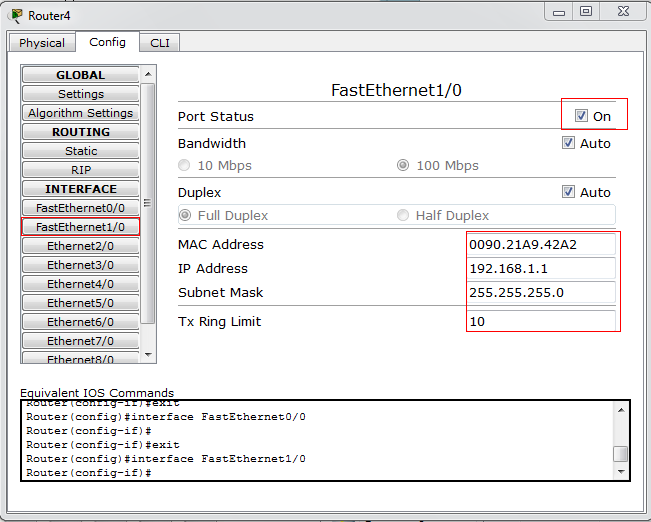Screen dimensions: 651x522
Task: Select the 100 Mbps radio button
Action: pyautogui.click(x=403, y=166)
